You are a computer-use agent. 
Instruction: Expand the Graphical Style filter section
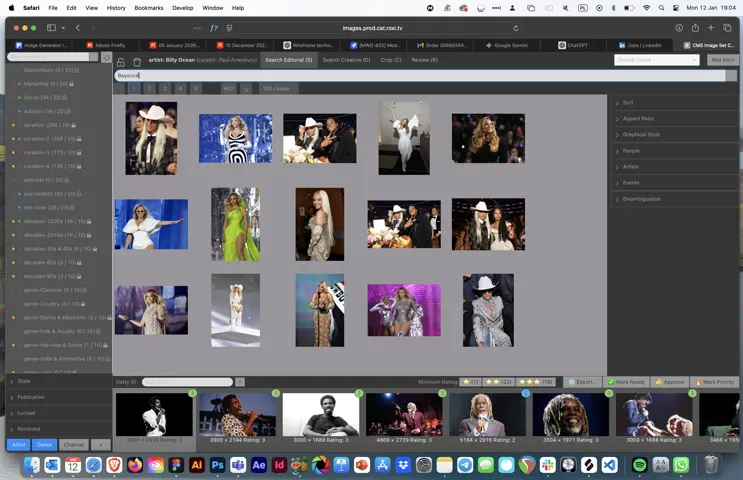tap(641, 134)
